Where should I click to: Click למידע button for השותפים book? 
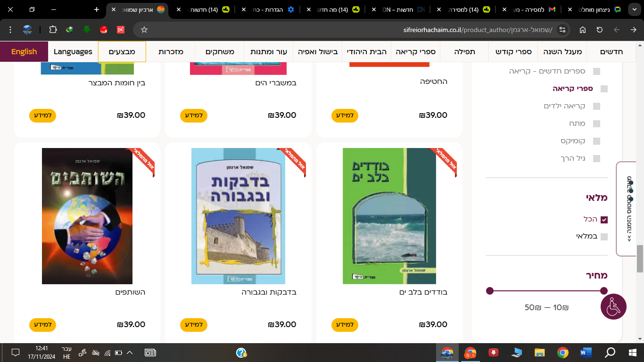[x=43, y=325]
